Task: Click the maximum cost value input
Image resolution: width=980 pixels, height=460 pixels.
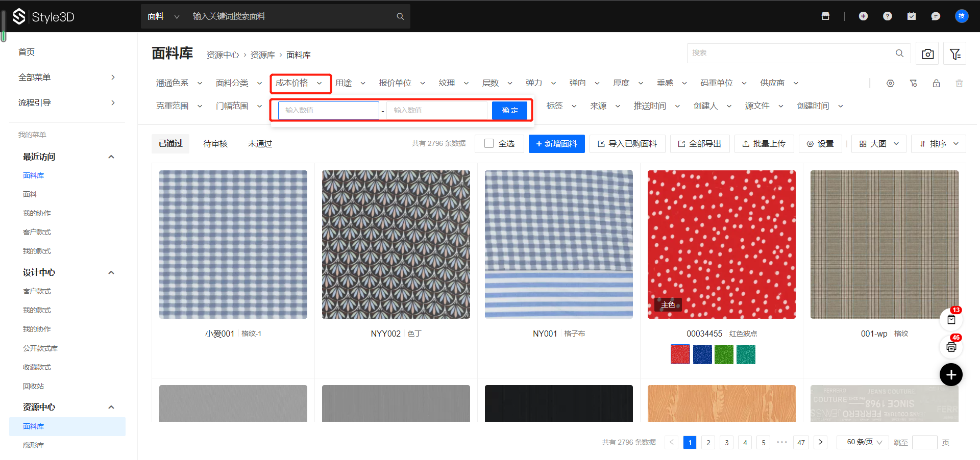Action: (437, 110)
